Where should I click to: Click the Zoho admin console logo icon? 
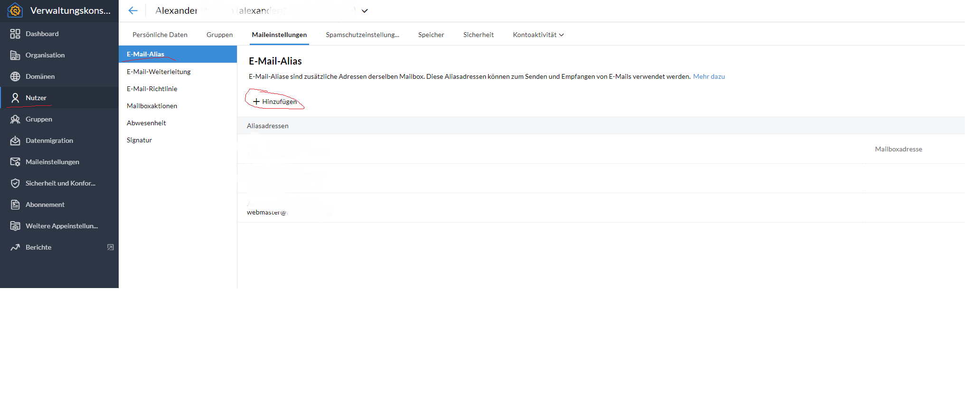click(x=15, y=10)
